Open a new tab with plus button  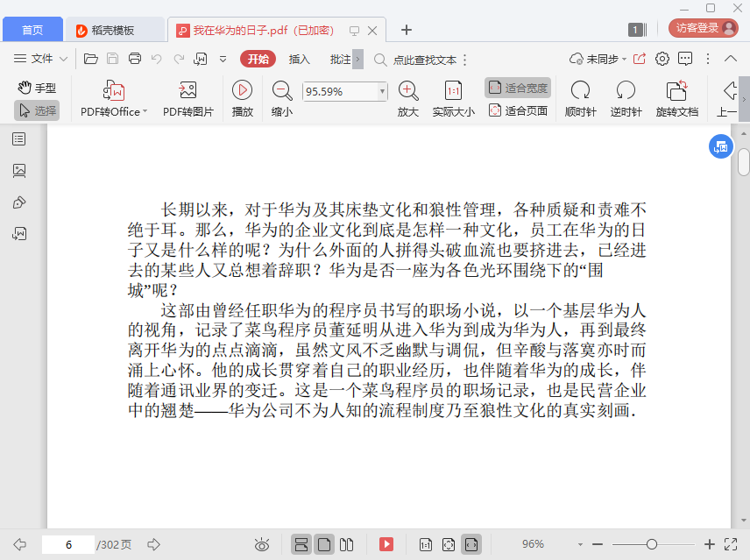[407, 30]
